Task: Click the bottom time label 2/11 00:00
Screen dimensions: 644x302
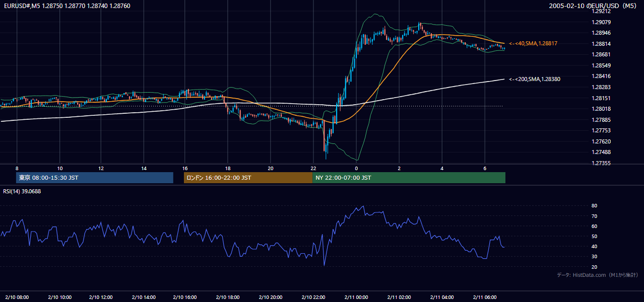Action: tap(356, 297)
